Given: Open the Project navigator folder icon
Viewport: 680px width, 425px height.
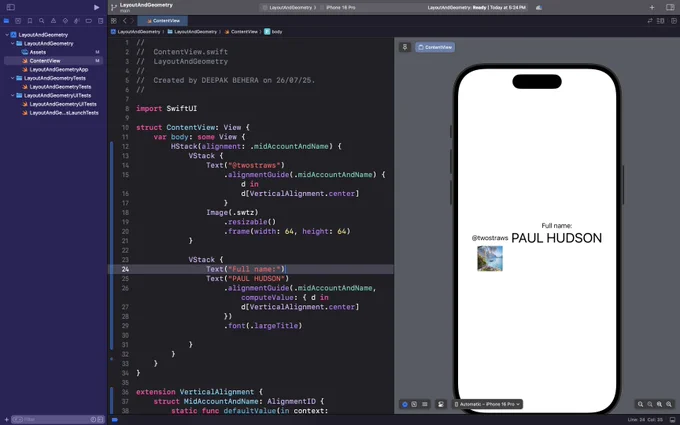Looking at the screenshot, I should (6, 21).
